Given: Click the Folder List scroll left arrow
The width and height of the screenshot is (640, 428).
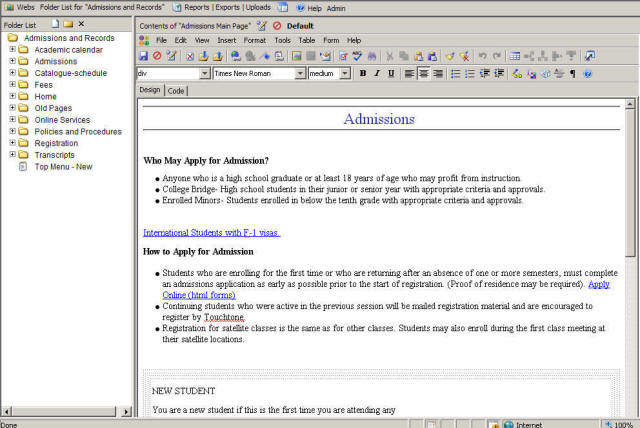Looking at the screenshot, I should coord(6,411).
